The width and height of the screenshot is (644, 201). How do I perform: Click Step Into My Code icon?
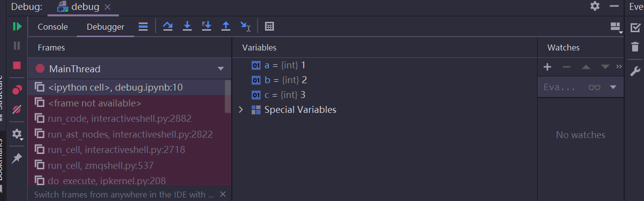[x=207, y=27]
